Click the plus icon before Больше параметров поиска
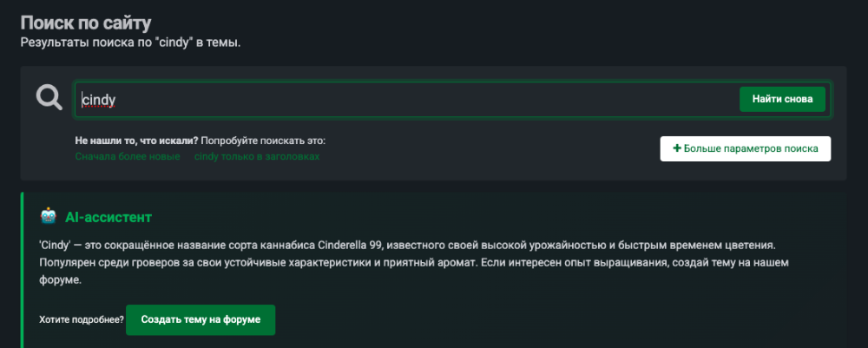The height and width of the screenshot is (348, 868). click(x=676, y=148)
